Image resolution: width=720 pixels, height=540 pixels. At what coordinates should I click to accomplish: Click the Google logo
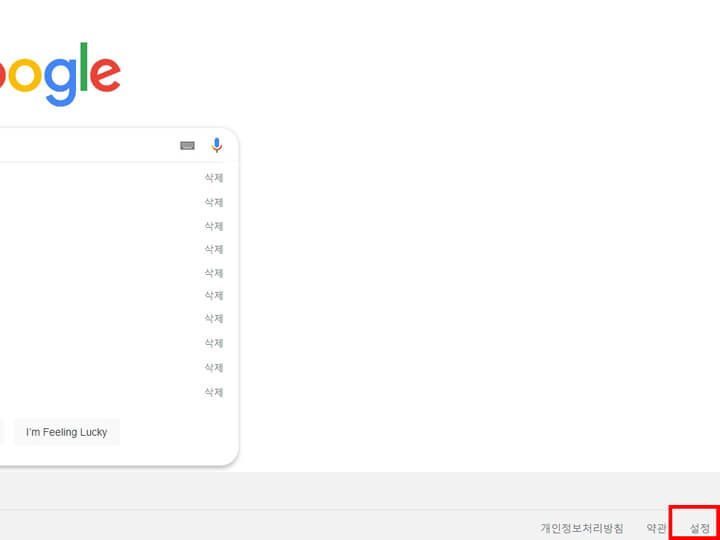click(x=60, y=74)
